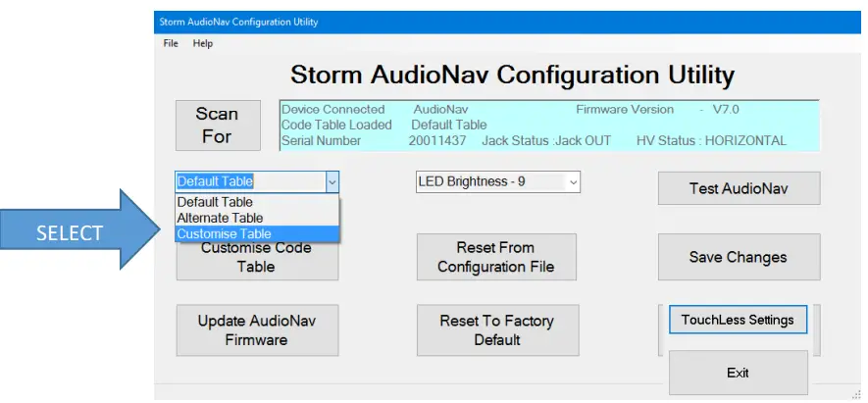Viewport: 868px width, 403px height.
Task: Click Customise Code Table button
Action: point(257,260)
